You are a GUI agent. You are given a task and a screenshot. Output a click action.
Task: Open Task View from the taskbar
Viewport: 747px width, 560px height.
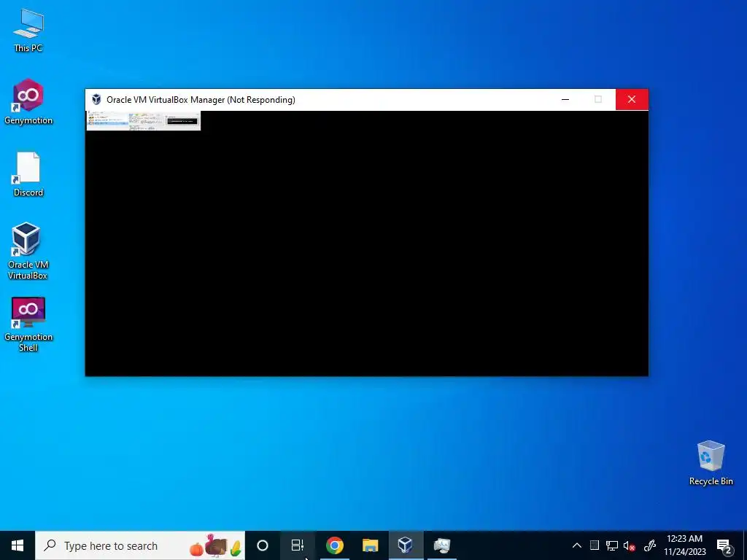point(298,545)
